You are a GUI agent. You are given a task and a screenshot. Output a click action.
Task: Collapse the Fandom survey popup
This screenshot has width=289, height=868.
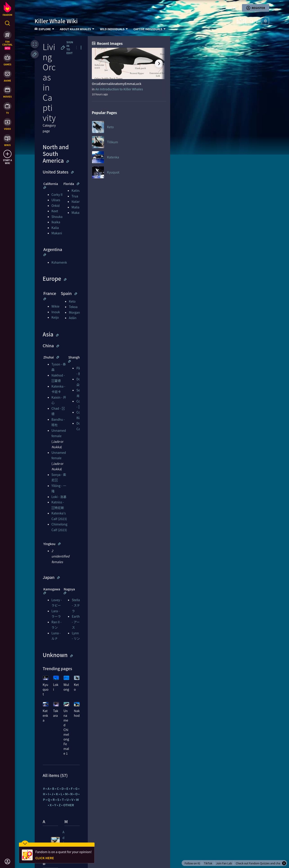[x=25, y=843]
